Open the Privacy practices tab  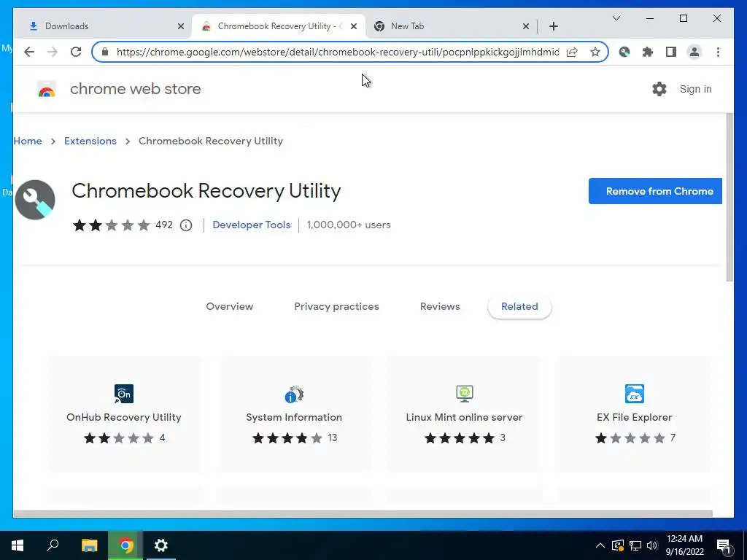coord(336,307)
